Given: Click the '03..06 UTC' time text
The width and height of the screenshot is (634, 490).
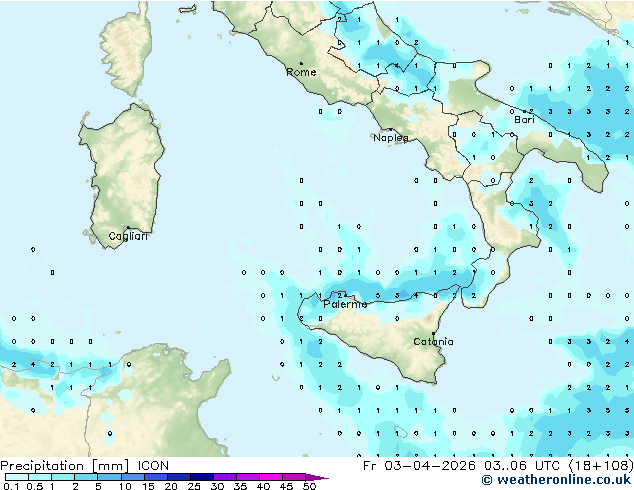Looking at the screenshot, I should point(522,466).
